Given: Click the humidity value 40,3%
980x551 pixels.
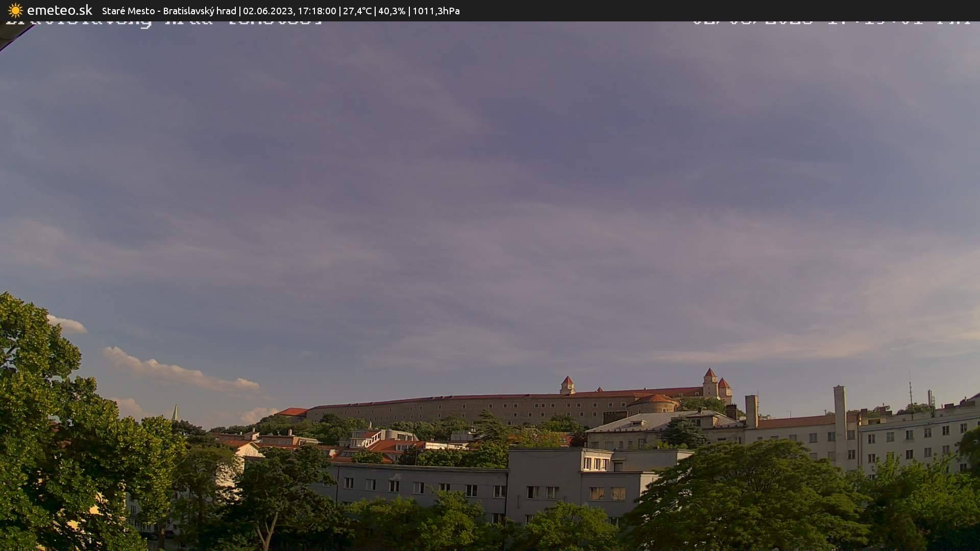Looking at the screenshot, I should [393, 10].
